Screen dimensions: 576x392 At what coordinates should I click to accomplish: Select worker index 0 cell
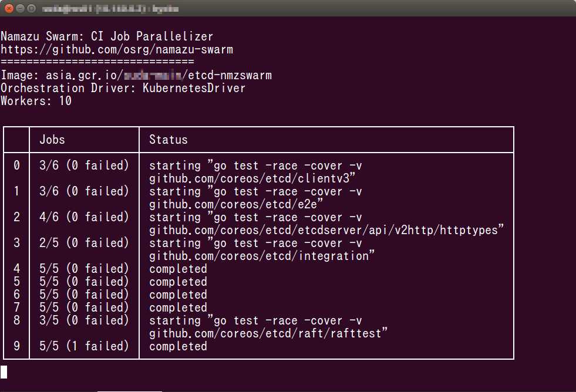(x=16, y=165)
